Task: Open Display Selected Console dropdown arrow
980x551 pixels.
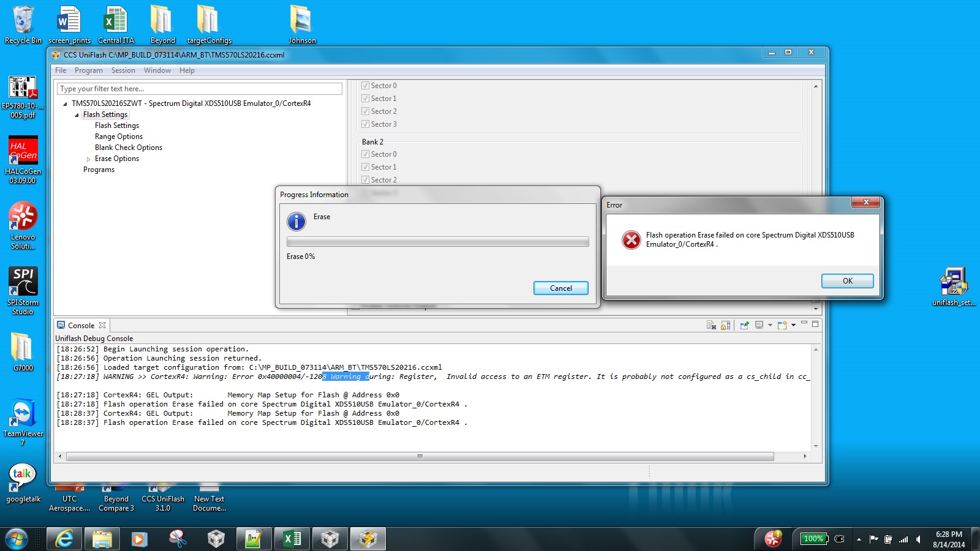Action: pos(770,325)
